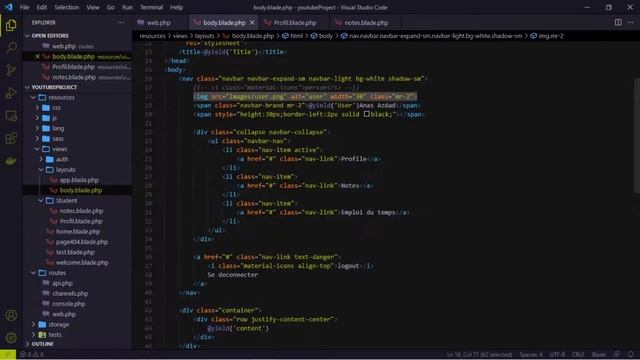Screen dimensions: 640x360
Task: Click the img.mr-2 breadcrumb segment
Action: 547,36
